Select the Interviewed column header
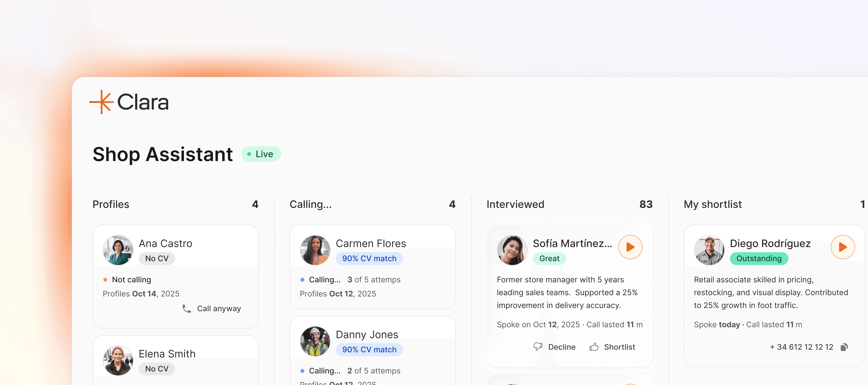 pyautogui.click(x=515, y=204)
